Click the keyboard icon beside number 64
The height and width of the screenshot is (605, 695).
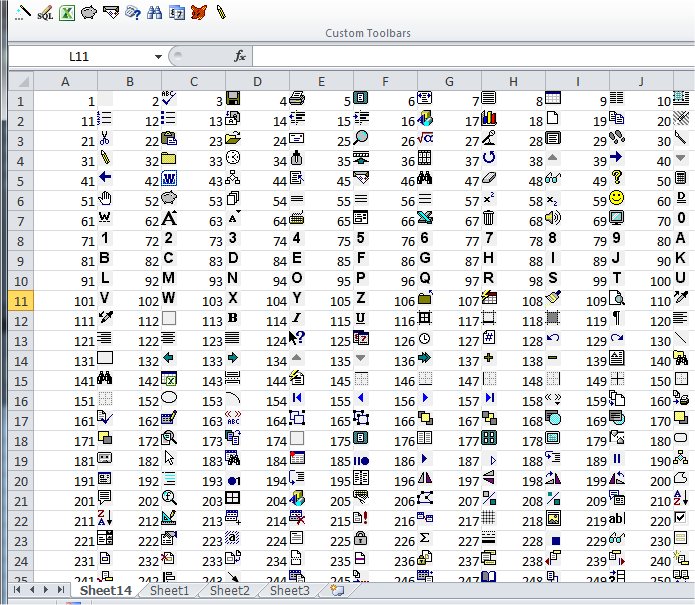click(297, 219)
